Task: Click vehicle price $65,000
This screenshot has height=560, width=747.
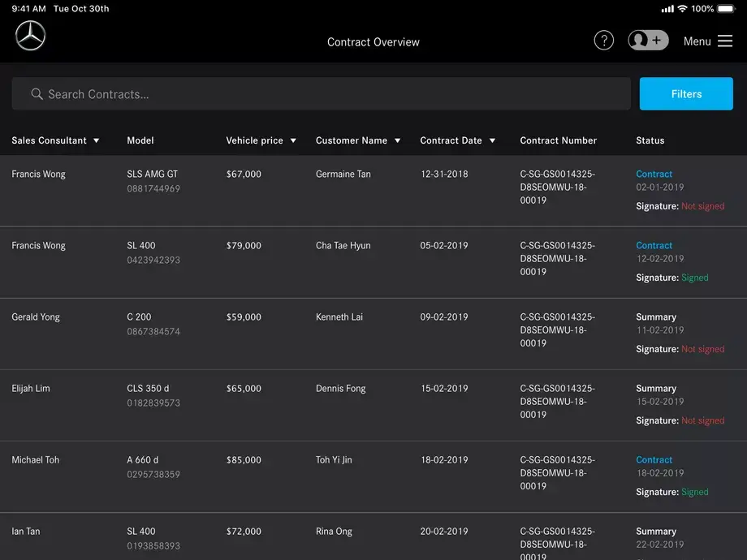Action: [244, 388]
